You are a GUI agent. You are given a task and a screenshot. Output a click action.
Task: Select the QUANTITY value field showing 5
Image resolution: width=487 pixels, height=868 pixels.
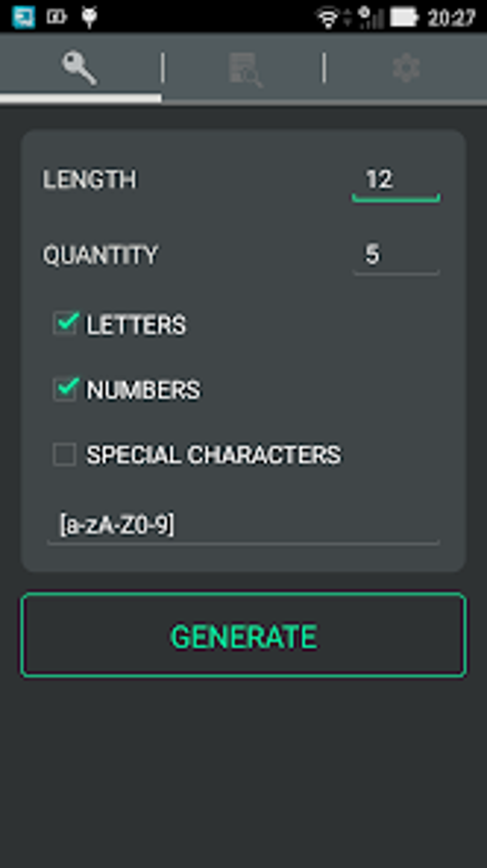coord(395,256)
